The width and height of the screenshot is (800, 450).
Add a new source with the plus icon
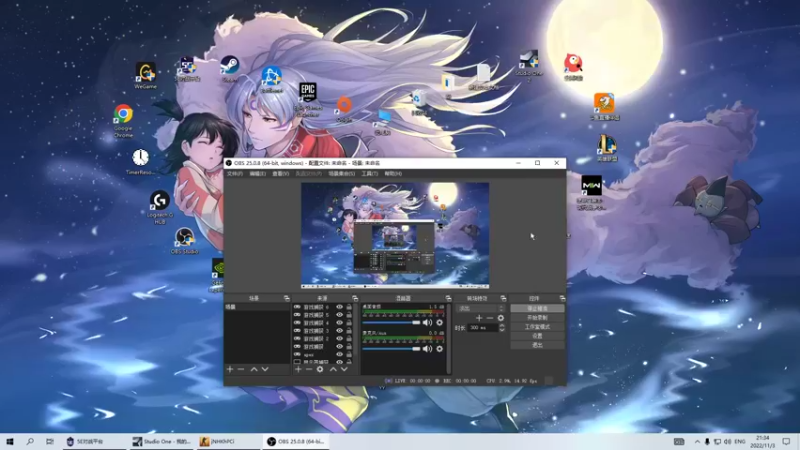click(298, 369)
